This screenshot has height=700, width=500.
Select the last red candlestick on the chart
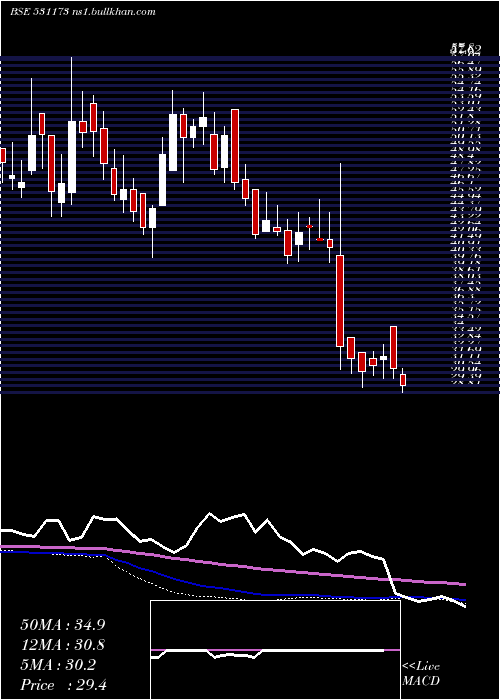point(403,380)
